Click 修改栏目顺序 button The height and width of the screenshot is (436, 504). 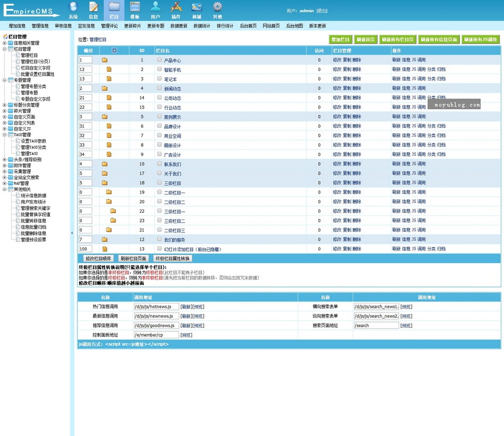(x=98, y=259)
